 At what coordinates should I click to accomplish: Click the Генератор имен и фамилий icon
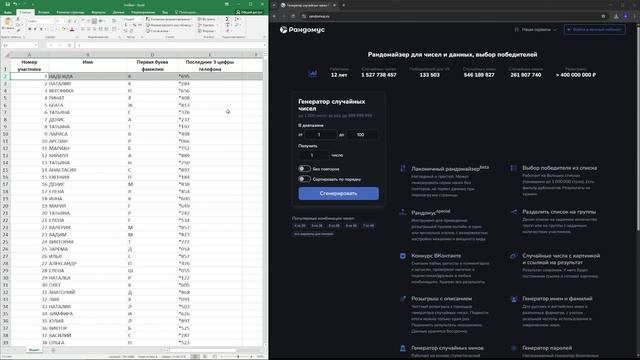click(x=514, y=299)
